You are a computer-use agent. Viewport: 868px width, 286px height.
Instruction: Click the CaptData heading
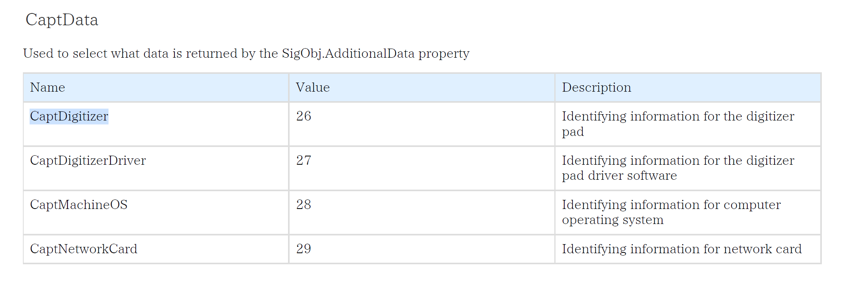[x=62, y=20]
